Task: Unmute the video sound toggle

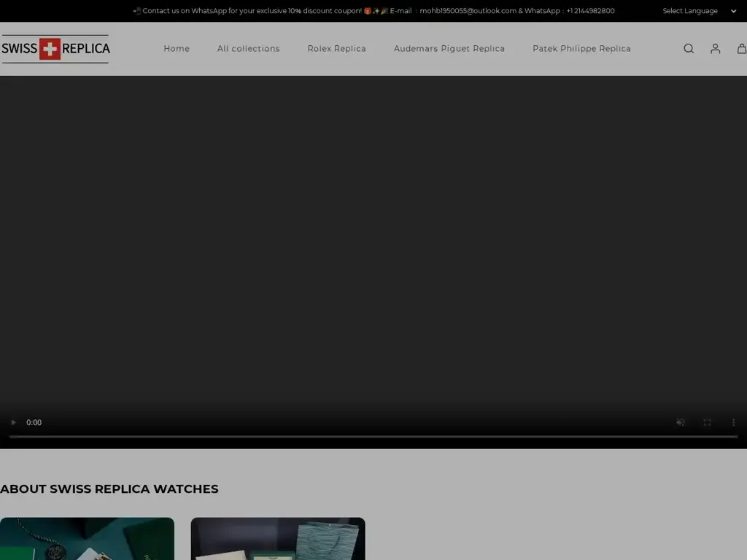Action: click(x=681, y=422)
